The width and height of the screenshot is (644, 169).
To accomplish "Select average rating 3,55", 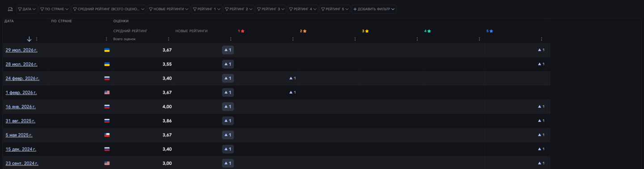I will coord(167,64).
